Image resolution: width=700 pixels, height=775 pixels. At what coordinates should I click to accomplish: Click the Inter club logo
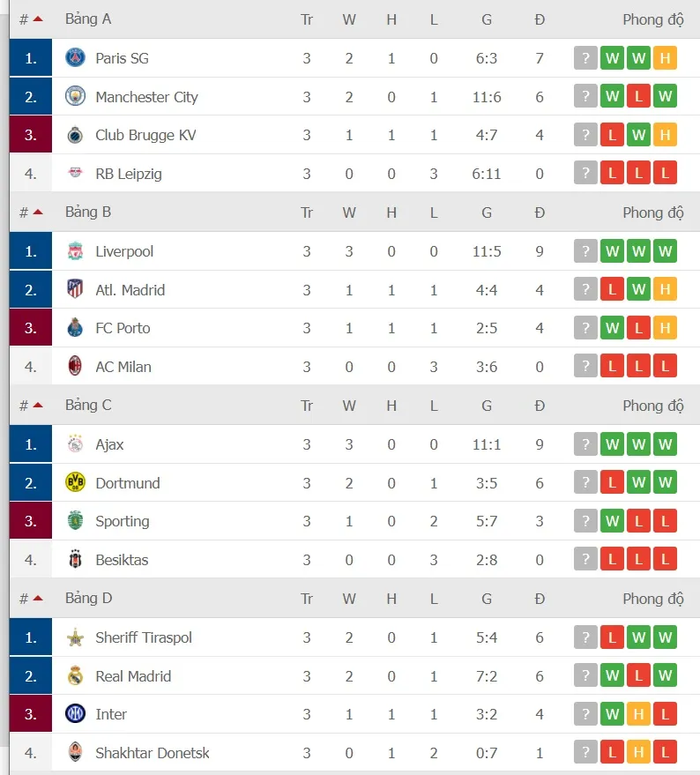point(75,714)
